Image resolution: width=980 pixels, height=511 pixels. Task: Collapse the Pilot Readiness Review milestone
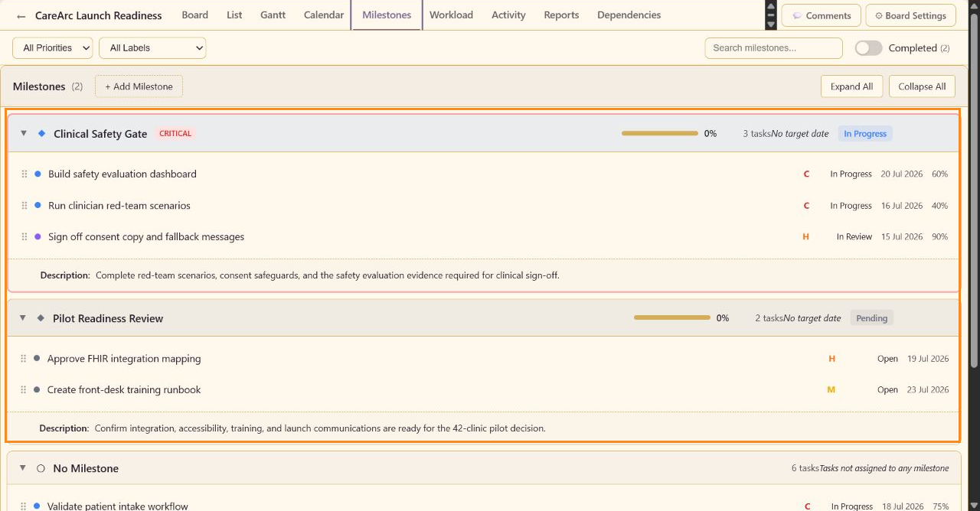click(x=23, y=318)
